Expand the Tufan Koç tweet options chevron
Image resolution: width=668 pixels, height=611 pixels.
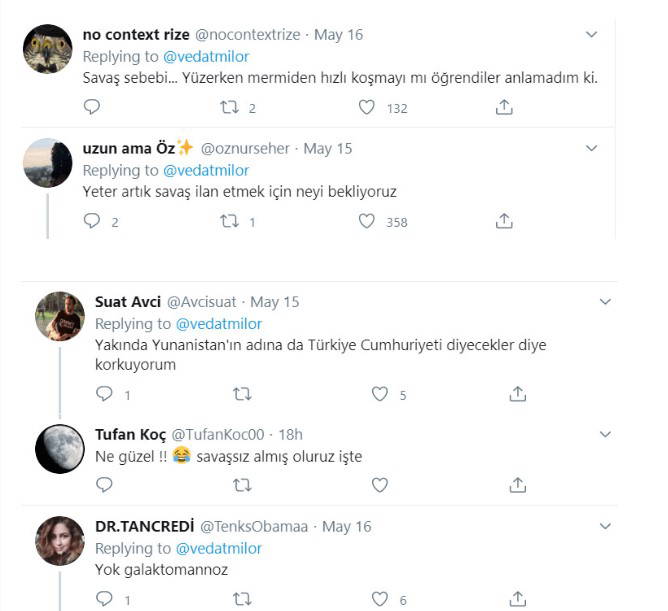click(604, 435)
